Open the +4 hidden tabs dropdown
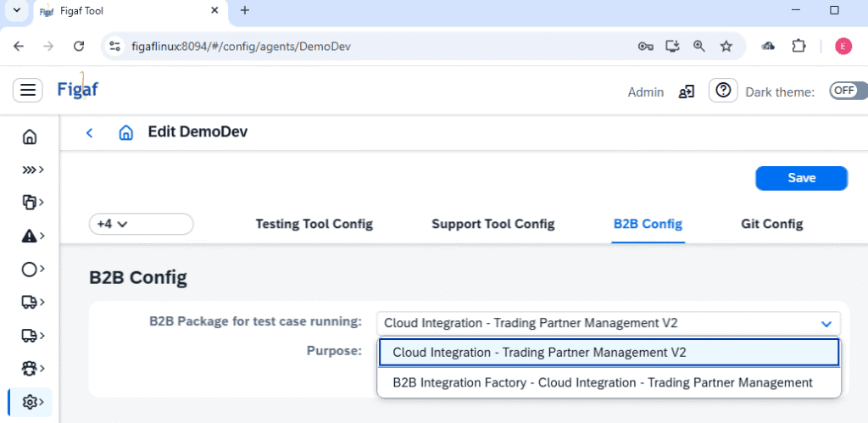868x423 pixels. tap(142, 225)
